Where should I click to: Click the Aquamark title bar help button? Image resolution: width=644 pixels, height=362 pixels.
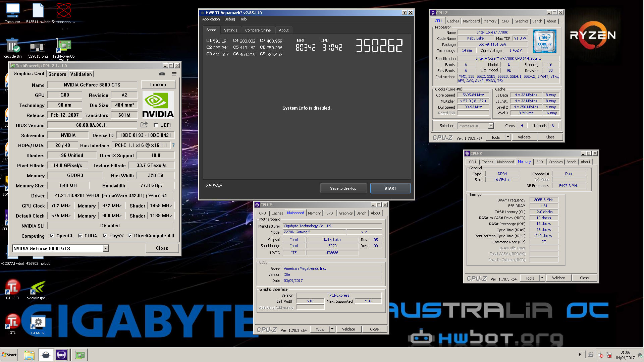tap(405, 13)
